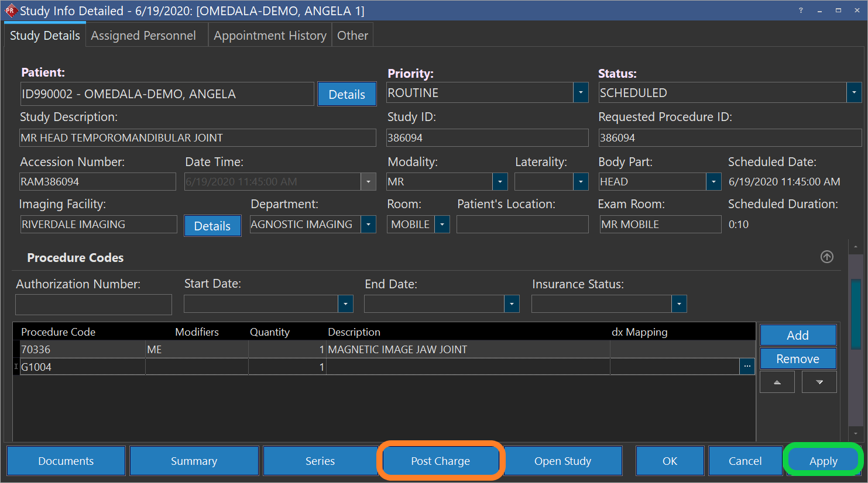Collapse the Procedure Codes section arrow icon

[826, 257]
